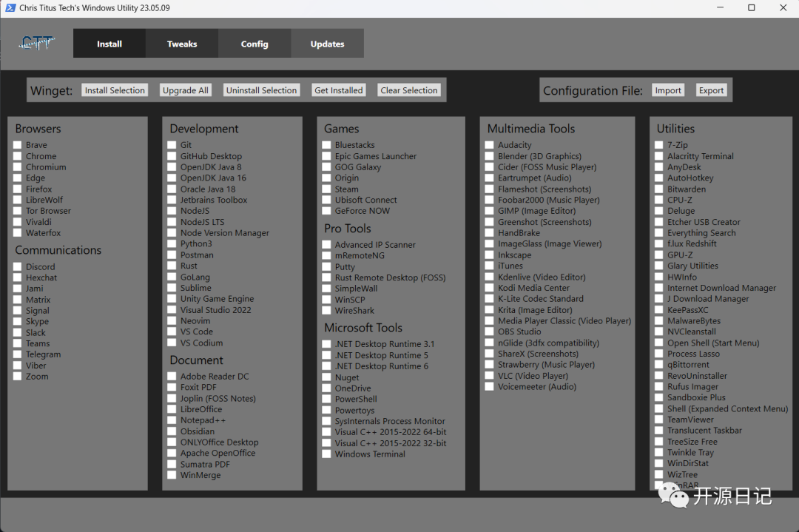Check the WizTree checkbox
799x532 pixels.
(x=659, y=474)
